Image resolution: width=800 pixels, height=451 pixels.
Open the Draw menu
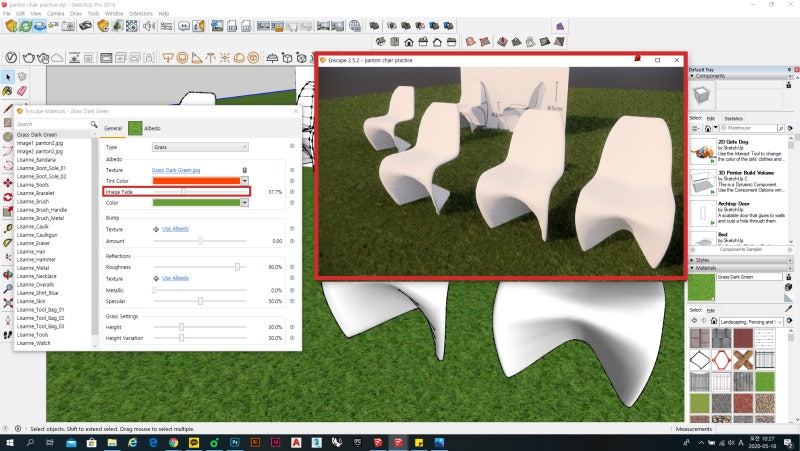[76, 13]
